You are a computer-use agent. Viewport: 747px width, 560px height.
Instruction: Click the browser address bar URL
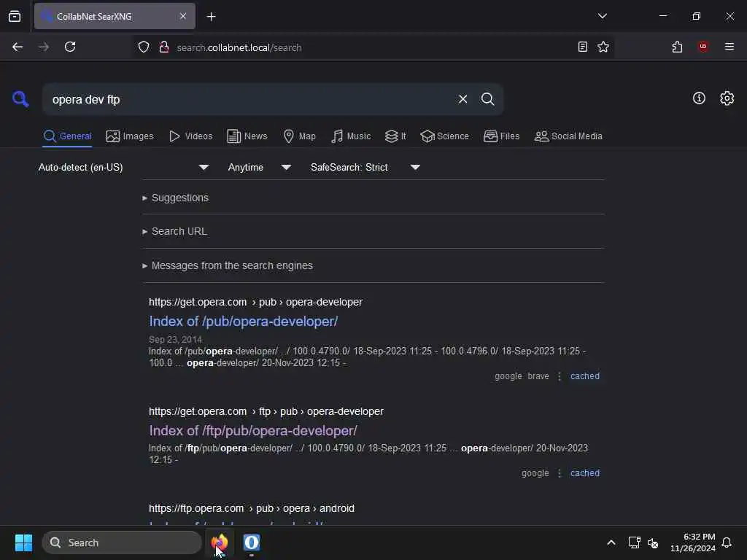[x=239, y=47]
